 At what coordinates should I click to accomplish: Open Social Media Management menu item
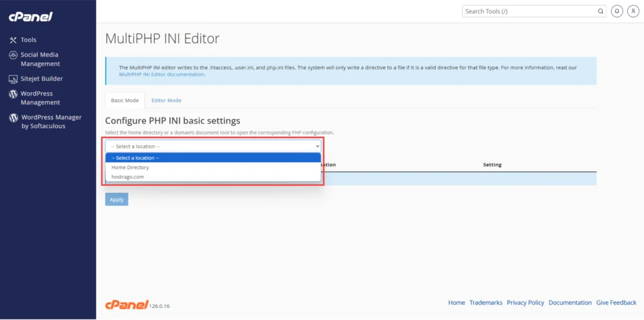40,59
